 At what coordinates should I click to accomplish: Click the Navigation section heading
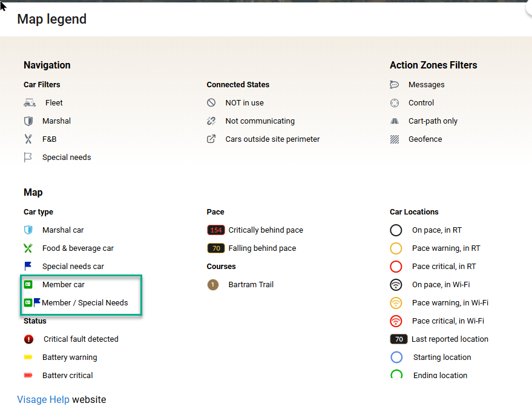[47, 65]
